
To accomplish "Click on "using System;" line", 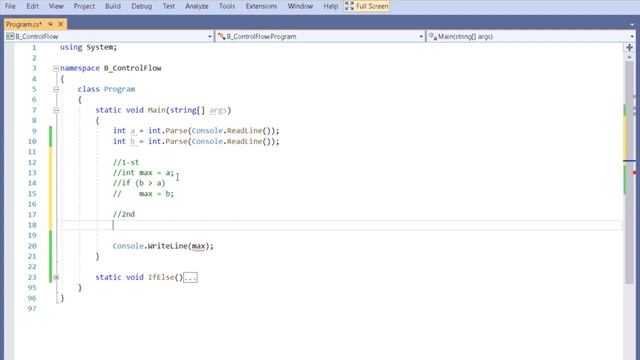I will coord(89,47).
